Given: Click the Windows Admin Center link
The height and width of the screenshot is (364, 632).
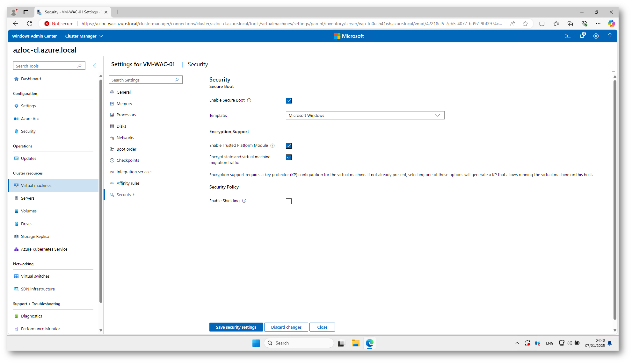Looking at the screenshot, I should [x=34, y=36].
